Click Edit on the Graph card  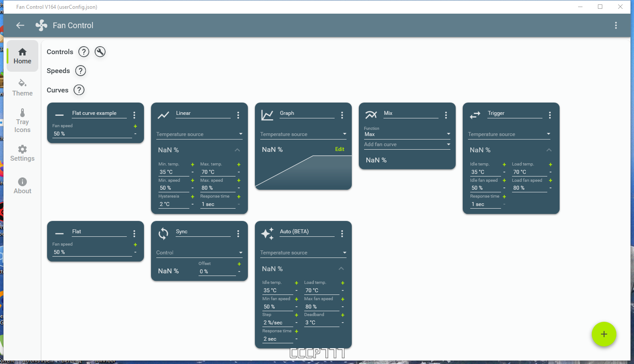pos(339,149)
